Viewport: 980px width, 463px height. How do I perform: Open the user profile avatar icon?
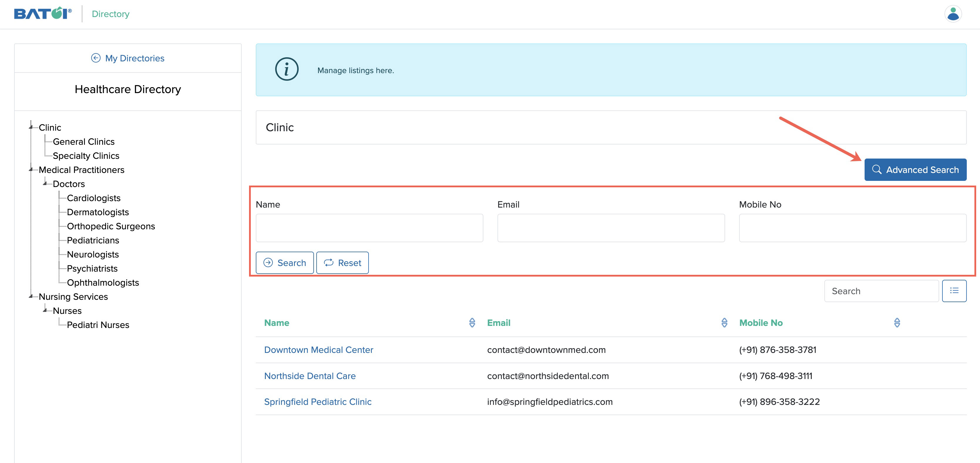pos(954,14)
